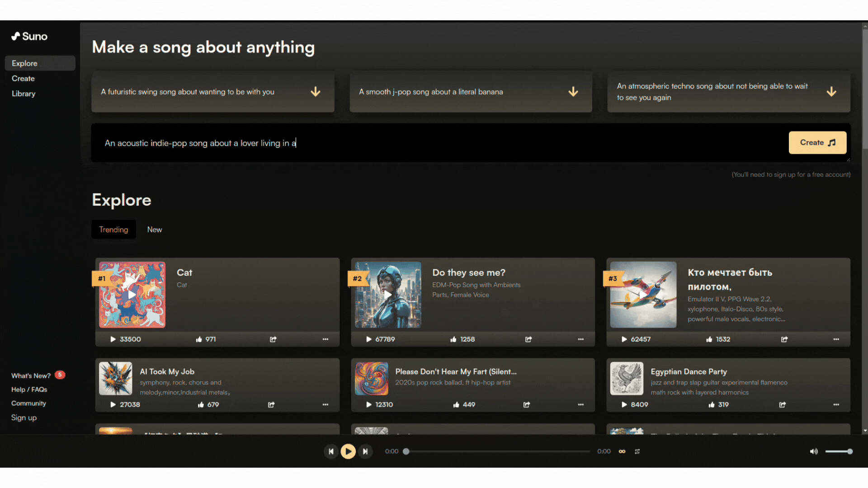Open the Community page

click(28, 403)
